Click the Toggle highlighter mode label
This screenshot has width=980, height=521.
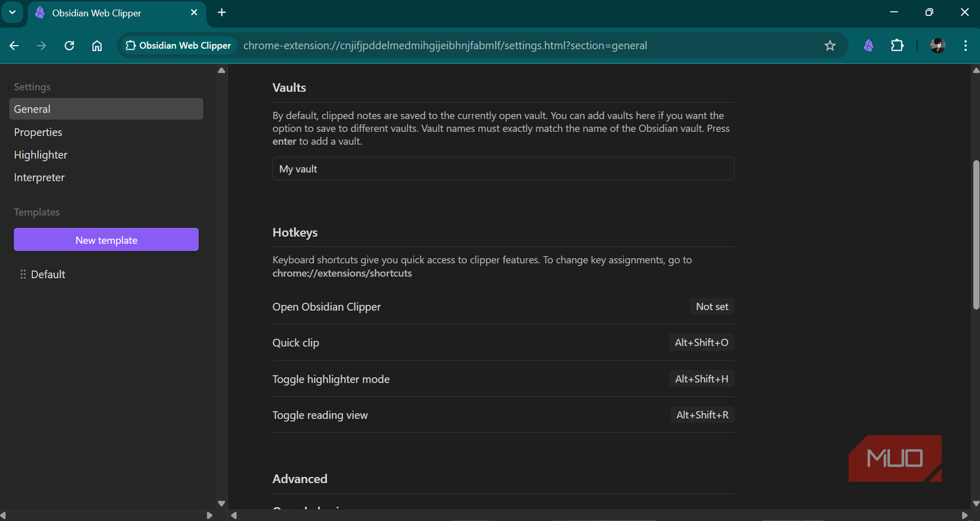click(x=331, y=379)
